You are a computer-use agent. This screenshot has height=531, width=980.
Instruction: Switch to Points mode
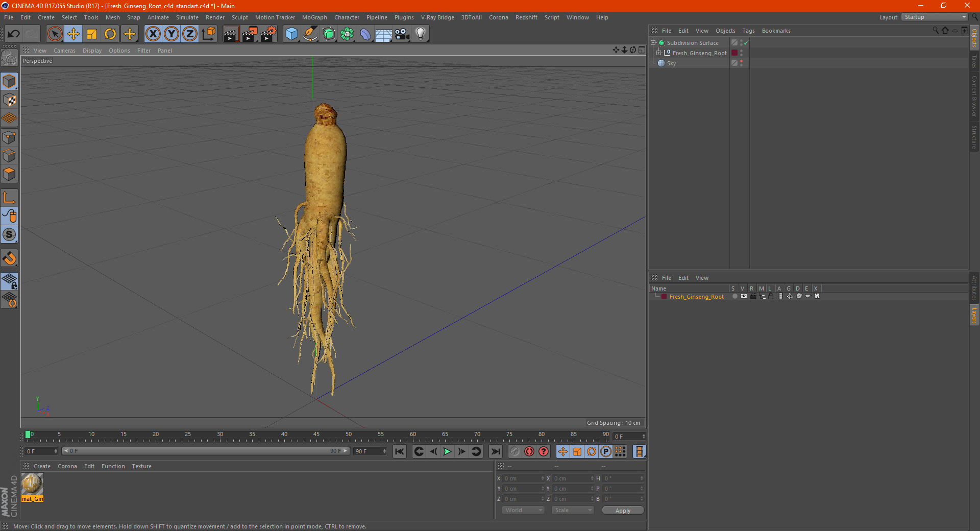tap(9, 137)
